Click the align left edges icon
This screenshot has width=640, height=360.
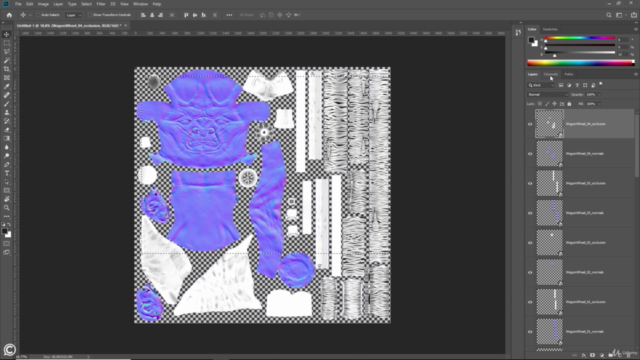(x=143, y=15)
